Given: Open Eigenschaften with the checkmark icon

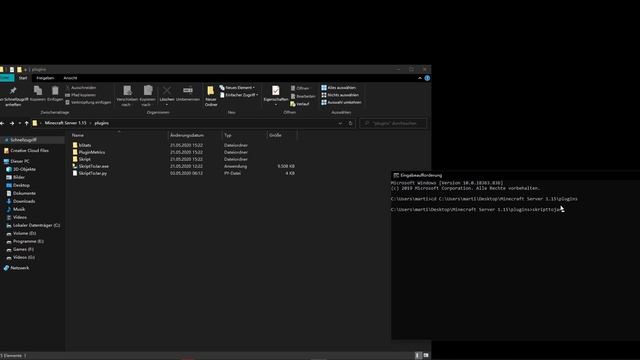Looking at the screenshot, I should tap(276, 90).
